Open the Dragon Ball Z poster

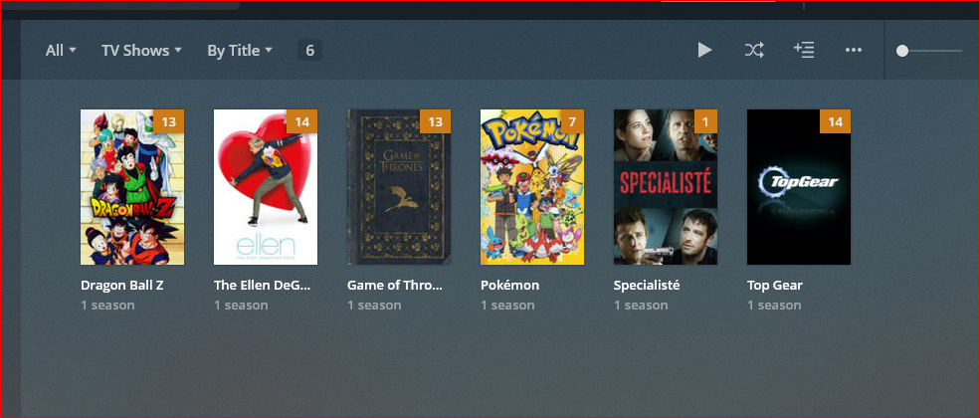click(x=132, y=187)
